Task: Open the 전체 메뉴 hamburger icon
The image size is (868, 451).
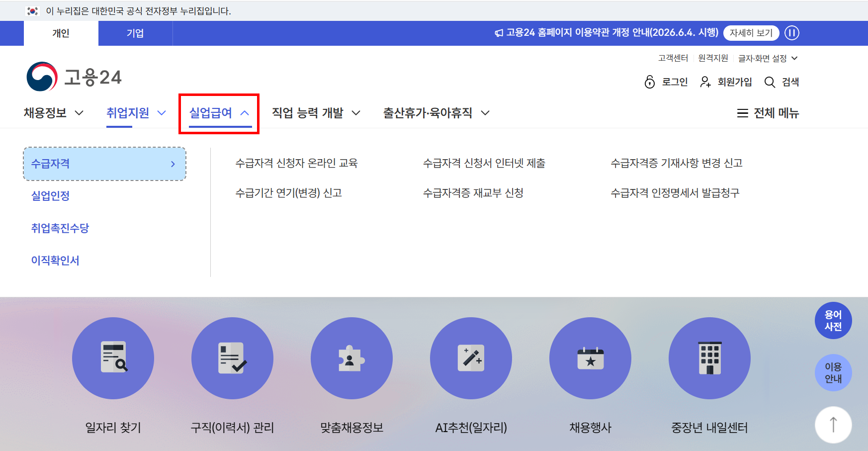Action: (x=742, y=113)
